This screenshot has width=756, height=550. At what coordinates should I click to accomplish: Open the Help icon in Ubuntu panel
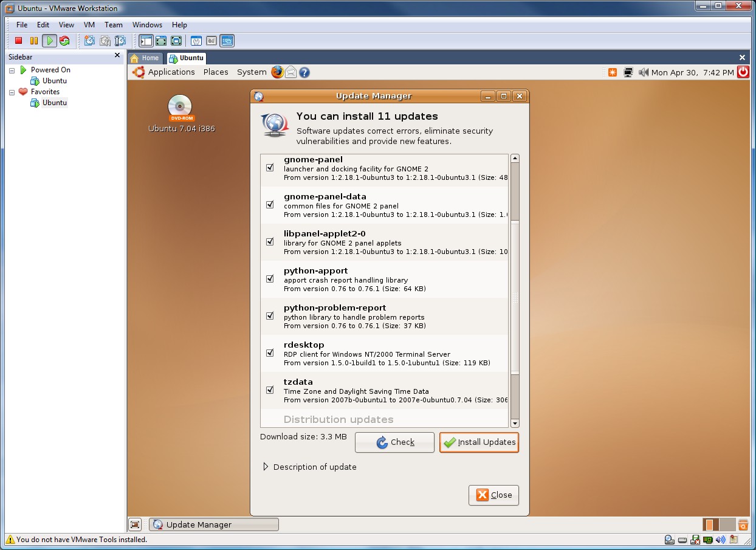[x=304, y=72]
